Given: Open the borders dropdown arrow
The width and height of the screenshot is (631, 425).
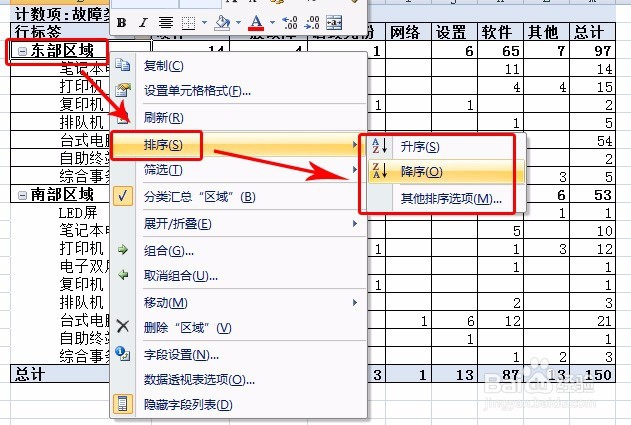Looking at the screenshot, I should pos(204,23).
